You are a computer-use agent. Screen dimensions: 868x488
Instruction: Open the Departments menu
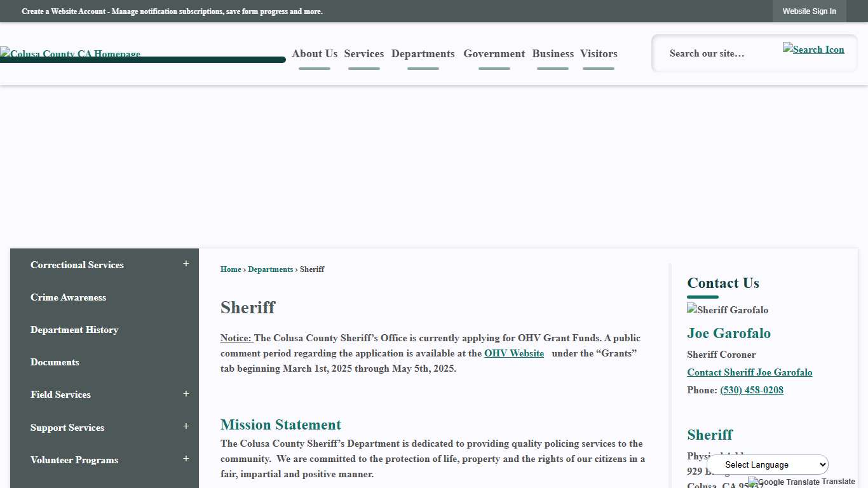point(423,53)
